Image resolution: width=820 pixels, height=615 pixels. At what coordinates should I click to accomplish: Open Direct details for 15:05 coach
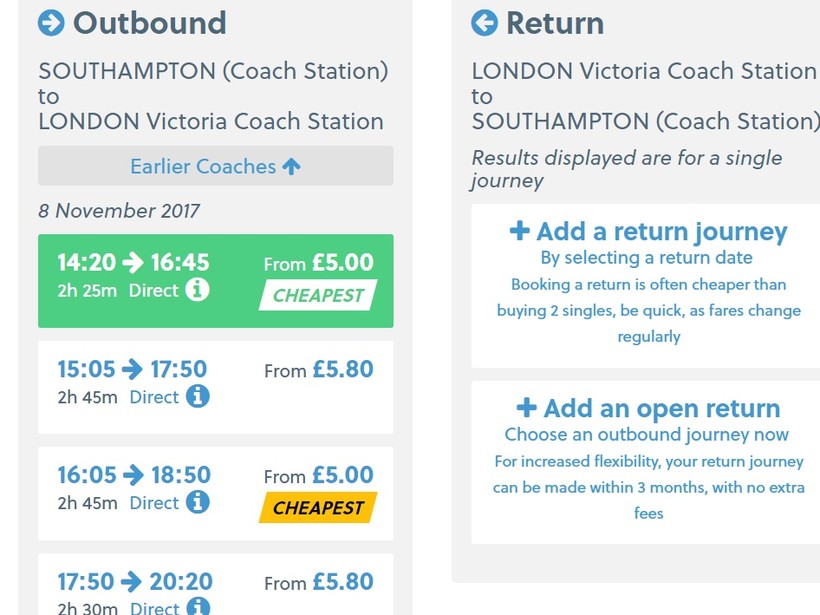[x=154, y=397]
